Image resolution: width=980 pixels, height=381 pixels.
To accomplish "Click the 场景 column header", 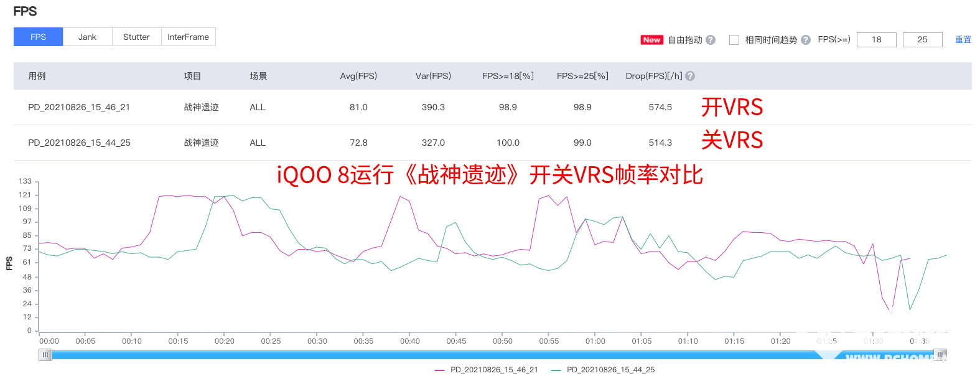I will pyautogui.click(x=258, y=76).
